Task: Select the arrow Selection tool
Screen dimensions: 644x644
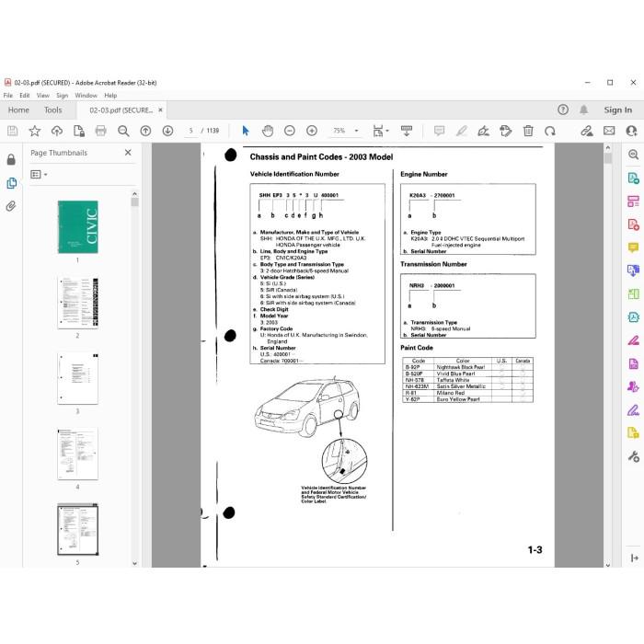Action: click(246, 131)
